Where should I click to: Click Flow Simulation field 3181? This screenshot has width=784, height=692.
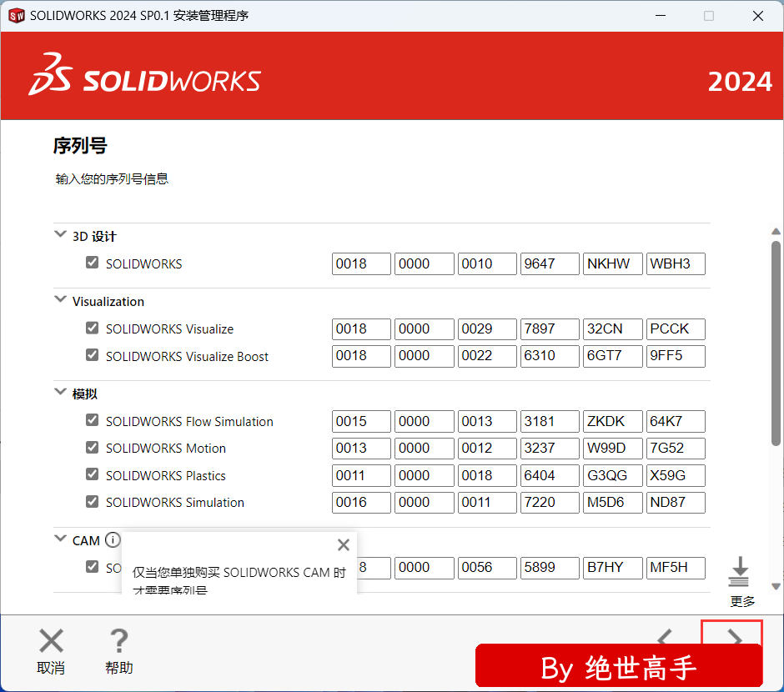550,422
